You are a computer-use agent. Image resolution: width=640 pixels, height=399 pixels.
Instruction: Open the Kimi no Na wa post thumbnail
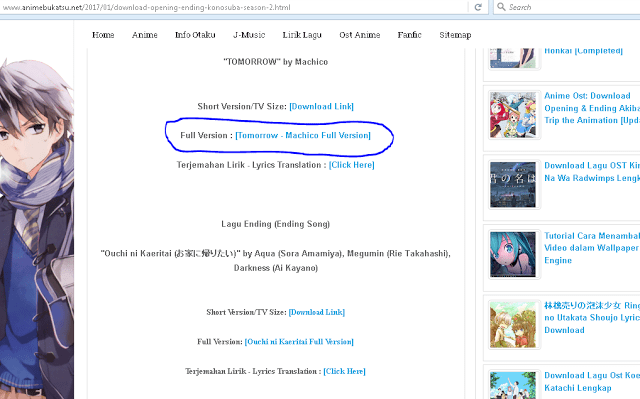coord(513,185)
